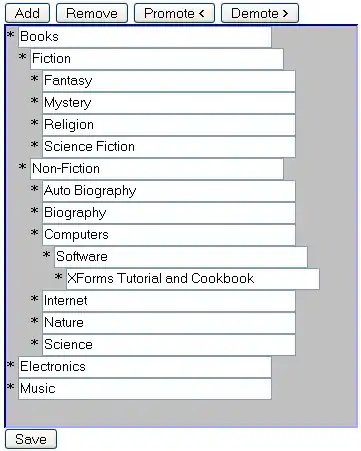The image size is (361, 451).
Task: Click the Remove button
Action: click(92, 13)
